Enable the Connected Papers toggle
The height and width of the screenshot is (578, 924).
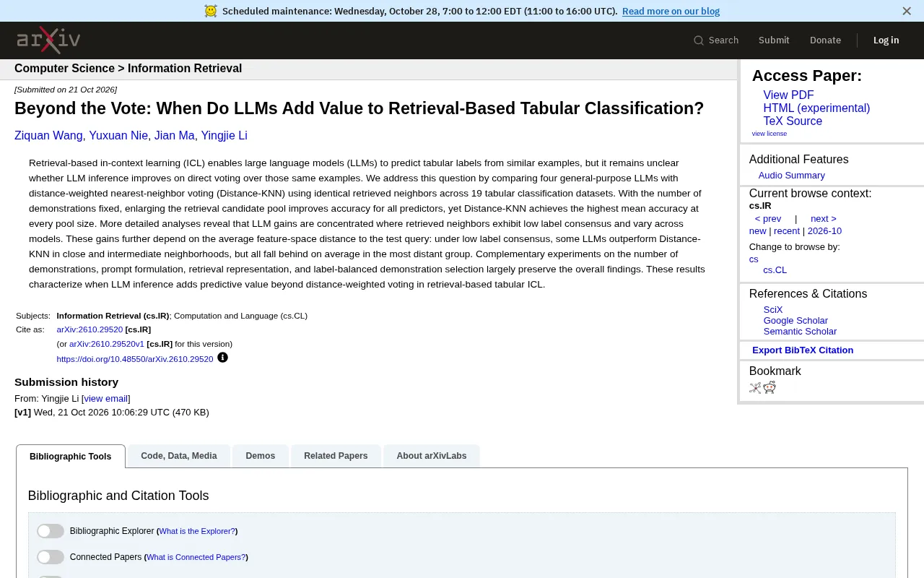click(51, 557)
